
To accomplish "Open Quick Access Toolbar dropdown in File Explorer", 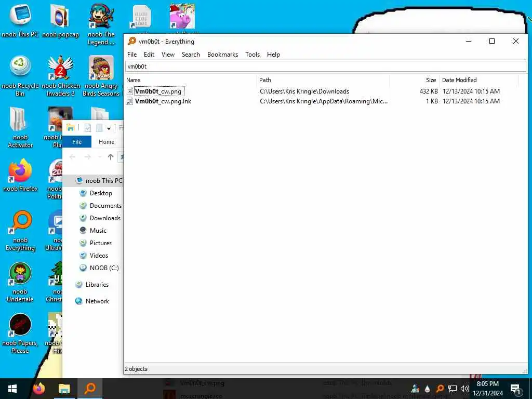I will [109, 128].
